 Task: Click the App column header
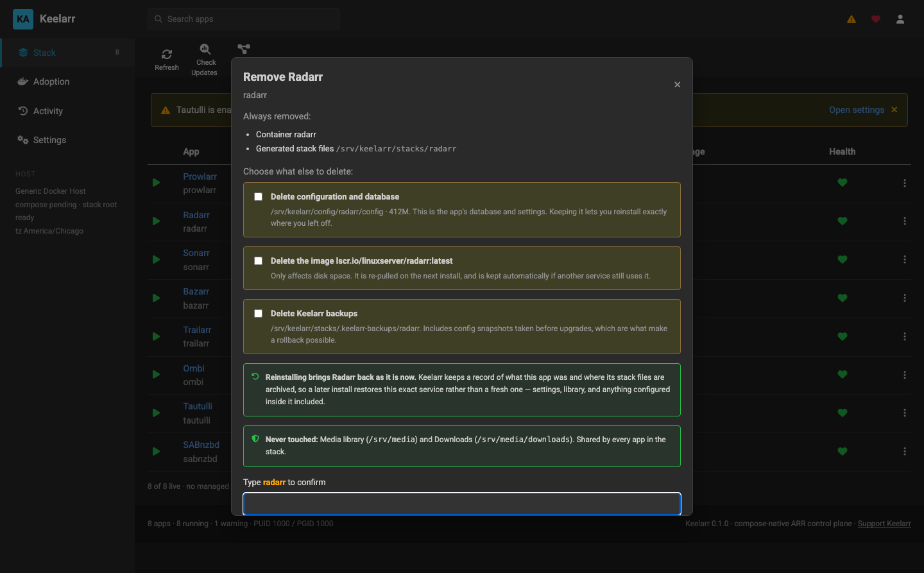tap(191, 151)
